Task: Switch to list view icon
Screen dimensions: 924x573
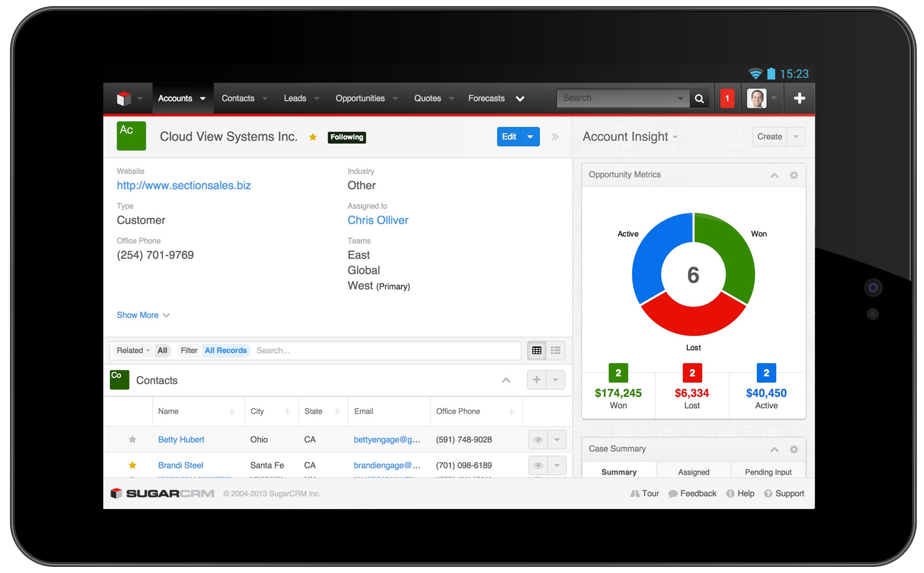Action: point(555,351)
